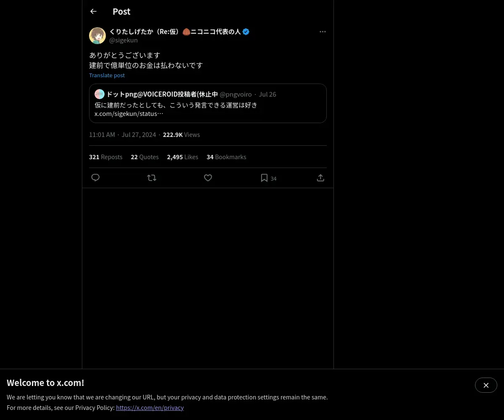Click the @pngvoiro handle in quote

tap(236, 94)
